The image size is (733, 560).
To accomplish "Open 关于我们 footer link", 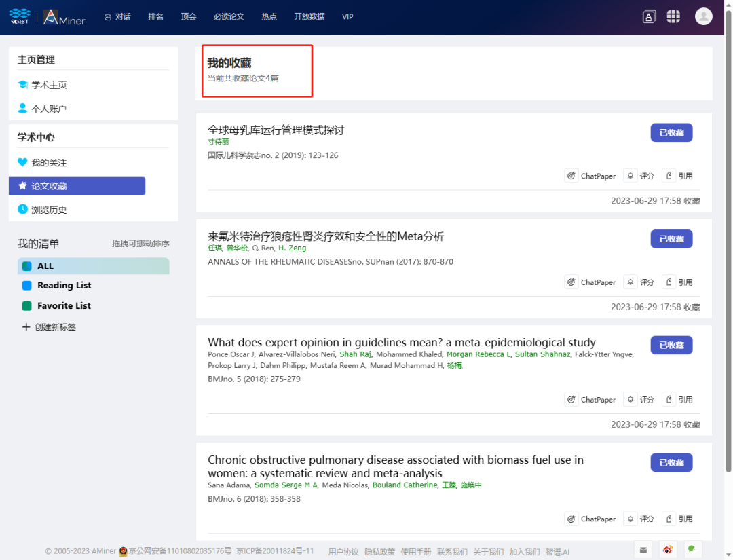I will [488, 552].
